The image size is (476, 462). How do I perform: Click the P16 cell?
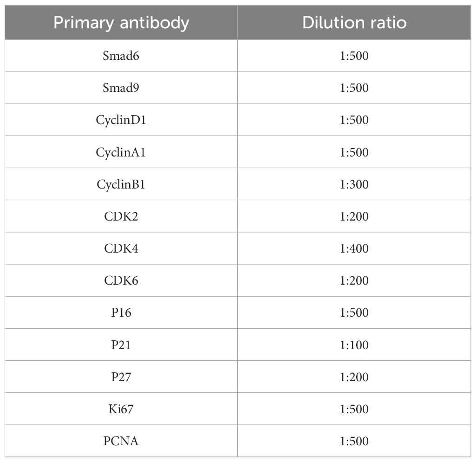(121, 312)
